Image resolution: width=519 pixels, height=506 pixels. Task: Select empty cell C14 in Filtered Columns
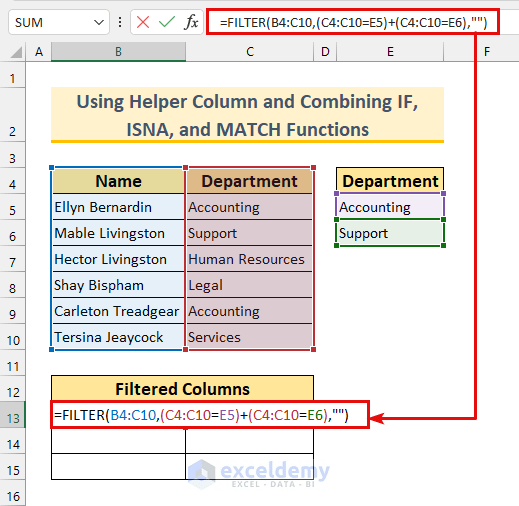(250, 441)
